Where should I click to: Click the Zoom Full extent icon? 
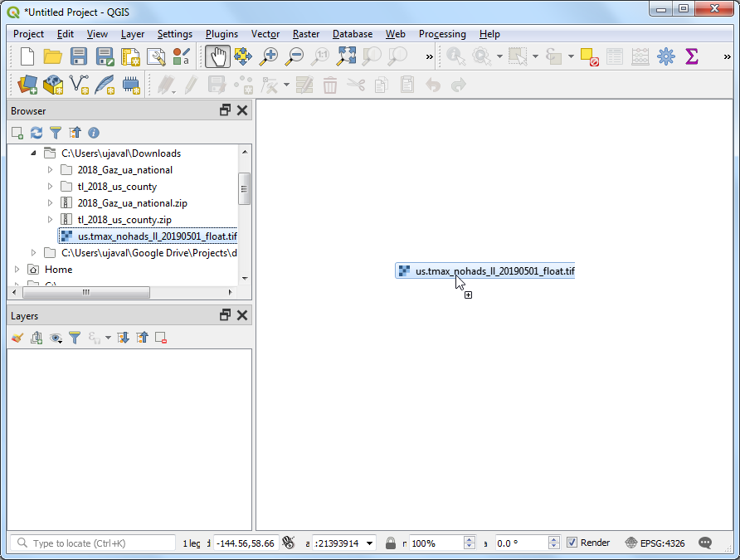346,56
